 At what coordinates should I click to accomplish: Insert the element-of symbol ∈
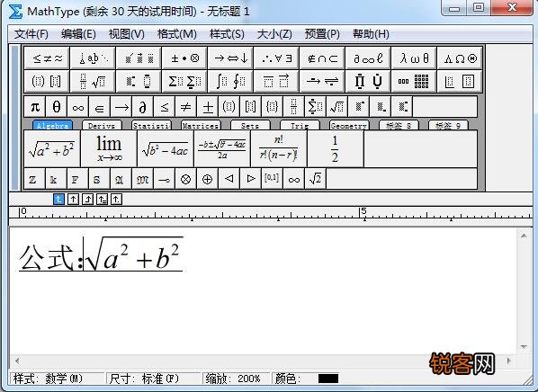pyautogui.click(x=100, y=107)
